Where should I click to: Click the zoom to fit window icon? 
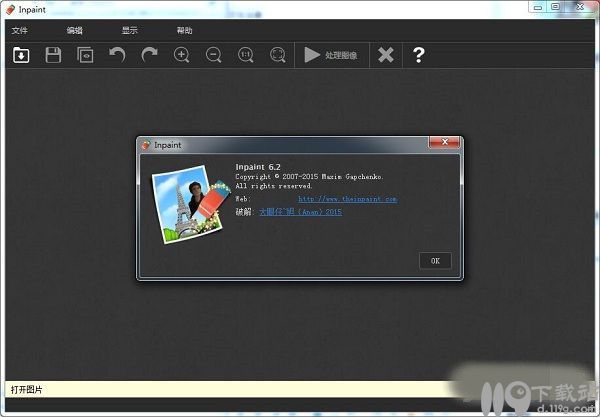pyautogui.click(x=278, y=55)
